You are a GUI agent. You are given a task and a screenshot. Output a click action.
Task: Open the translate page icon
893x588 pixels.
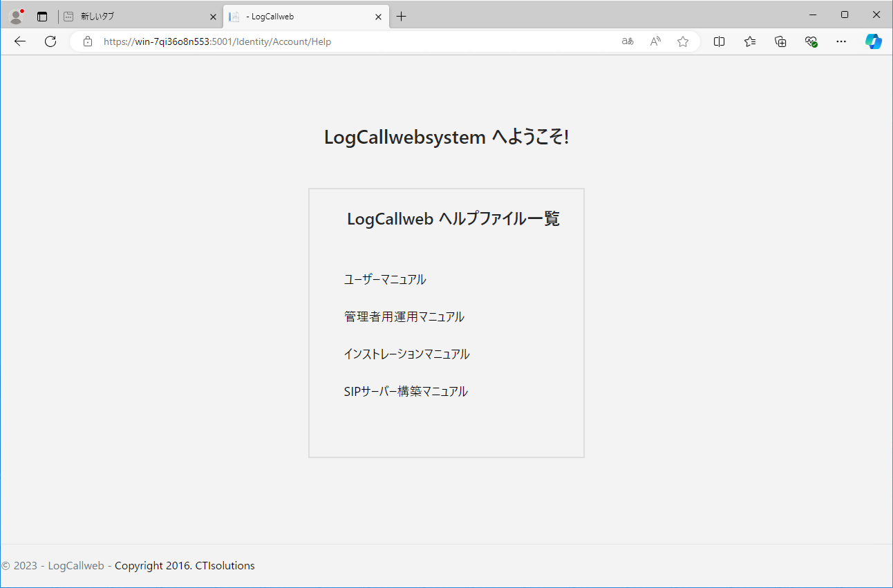coord(628,41)
